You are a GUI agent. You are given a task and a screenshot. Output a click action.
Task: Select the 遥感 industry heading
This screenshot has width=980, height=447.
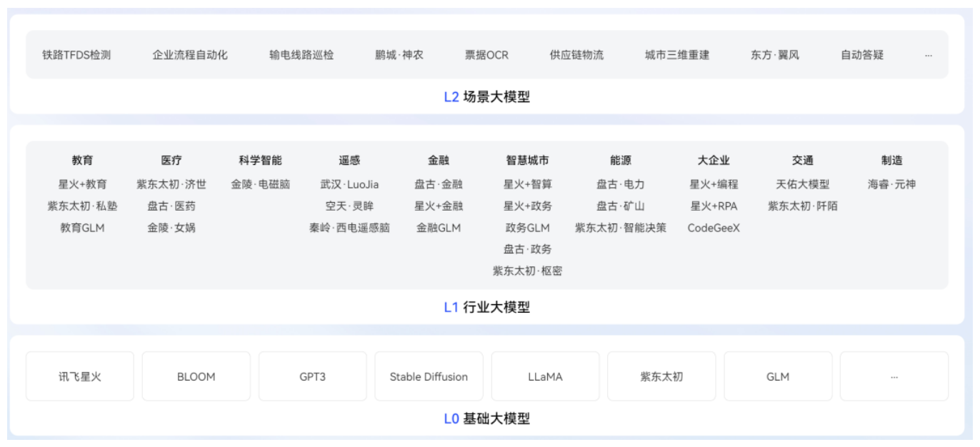[x=350, y=161]
